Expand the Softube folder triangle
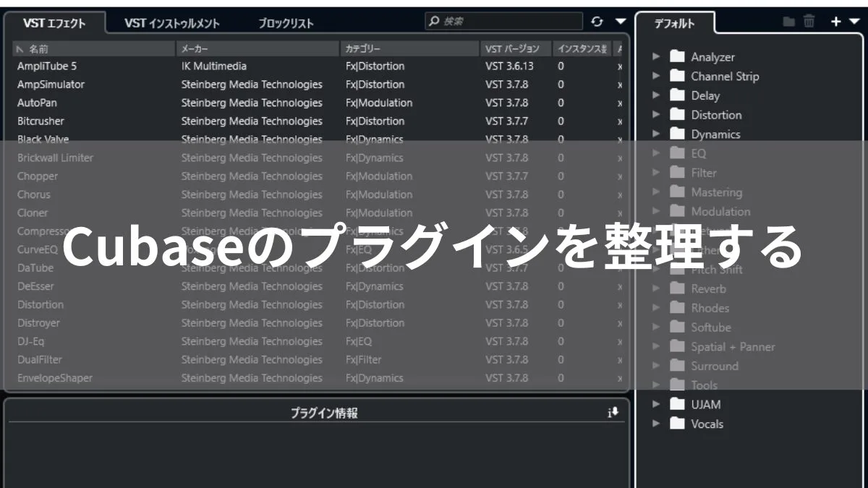Viewport: 868px width, 488px height. [x=657, y=328]
